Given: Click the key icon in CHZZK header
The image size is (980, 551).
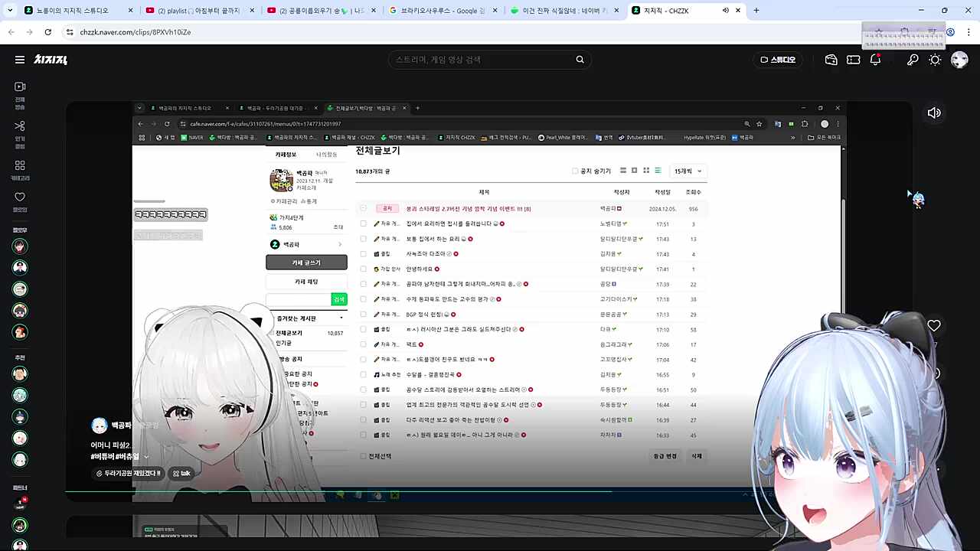Looking at the screenshot, I should [913, 60].
